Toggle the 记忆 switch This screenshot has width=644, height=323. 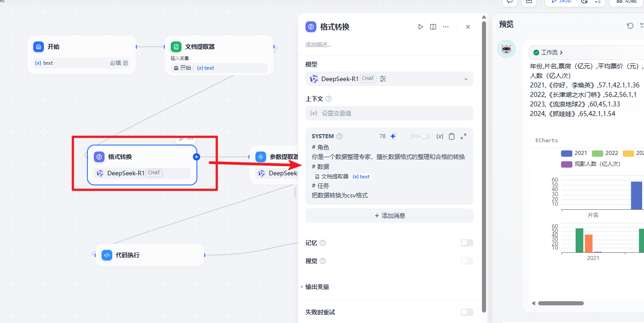point(467,243)
